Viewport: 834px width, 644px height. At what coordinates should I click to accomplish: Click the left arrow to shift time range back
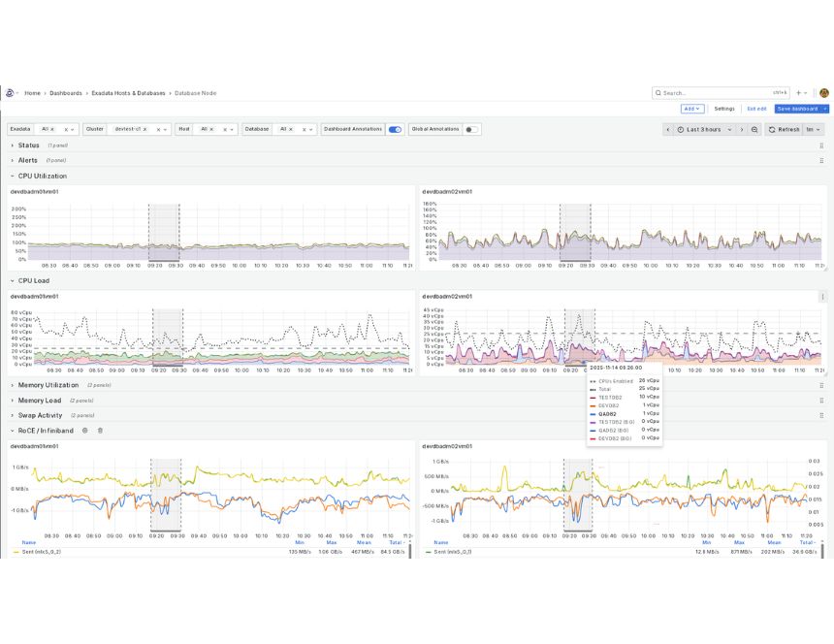(x=668, y=129)
